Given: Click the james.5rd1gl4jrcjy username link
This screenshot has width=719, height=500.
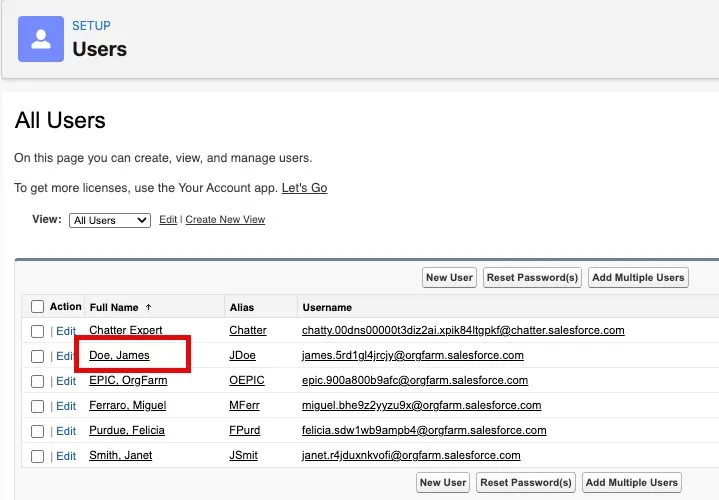Looking at the screenshot, I should (x=413, y=355).
